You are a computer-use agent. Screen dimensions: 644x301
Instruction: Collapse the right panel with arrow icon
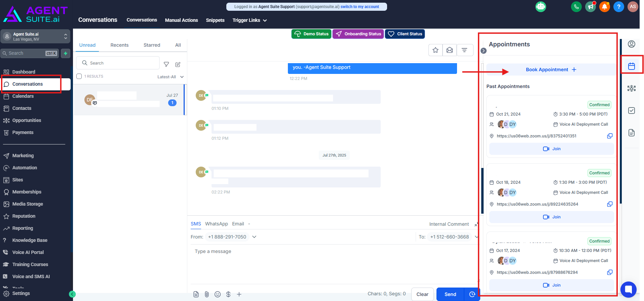(x=484, y=51)
